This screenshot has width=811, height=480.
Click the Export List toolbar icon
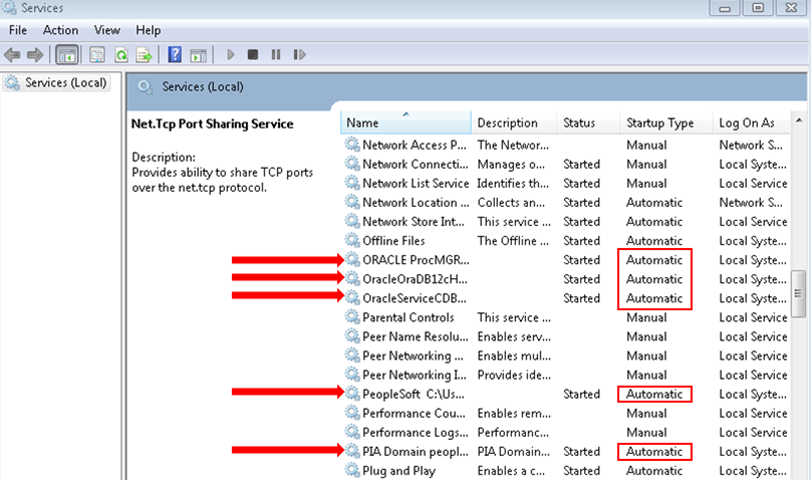pos(145,54)
